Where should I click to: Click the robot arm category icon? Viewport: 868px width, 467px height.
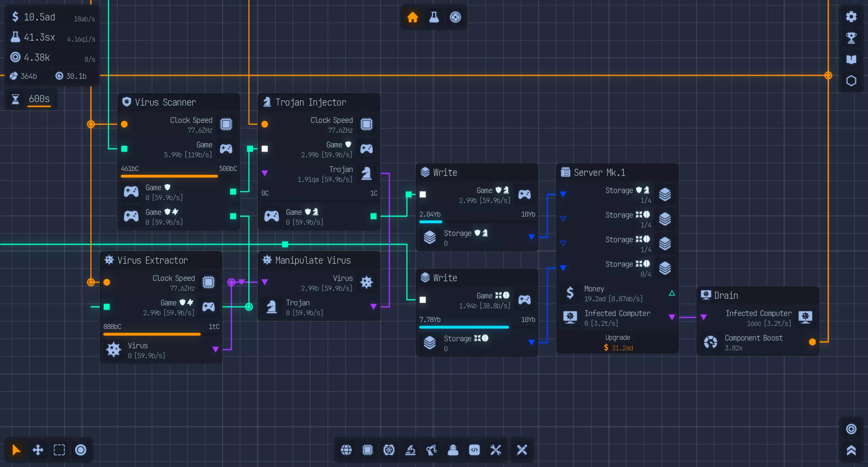click(432, 450)
